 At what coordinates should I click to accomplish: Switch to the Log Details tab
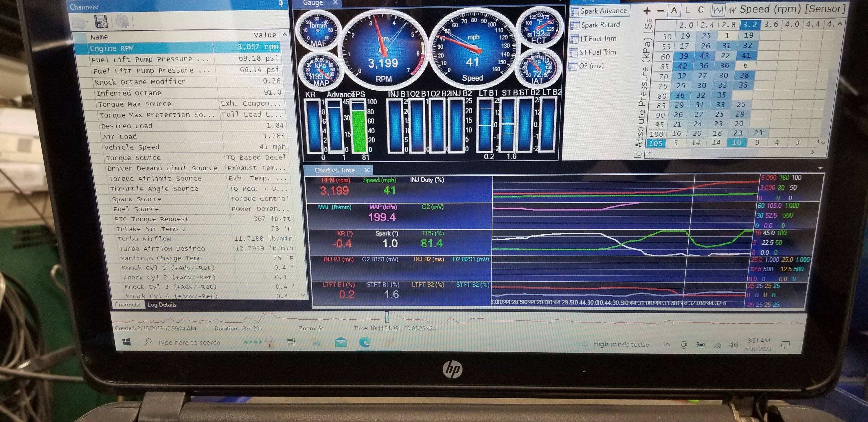[162, 305]
